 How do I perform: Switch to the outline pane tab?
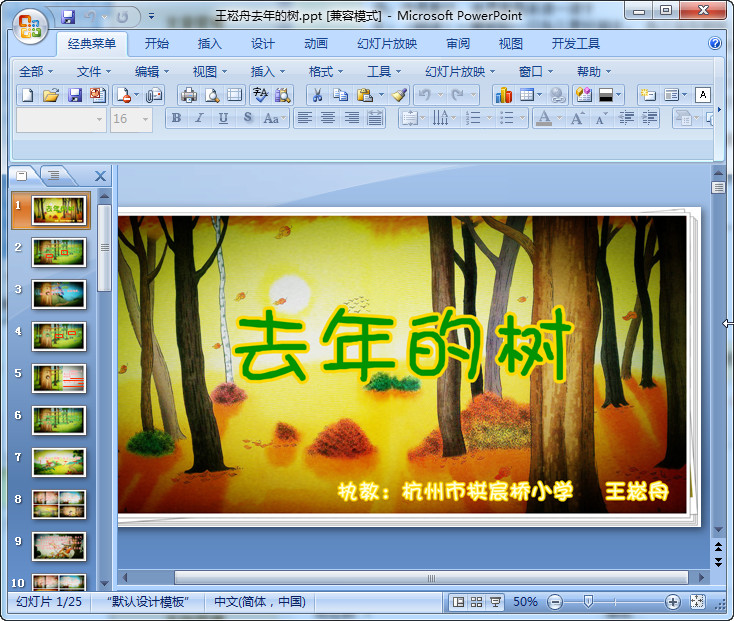[x=54, y=176]
